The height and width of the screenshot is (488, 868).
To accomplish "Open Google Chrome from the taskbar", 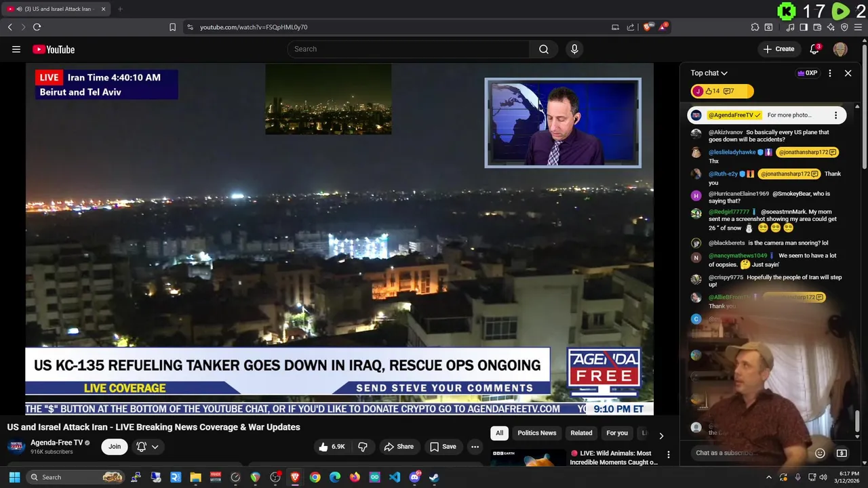I will (x=315, y=477).
